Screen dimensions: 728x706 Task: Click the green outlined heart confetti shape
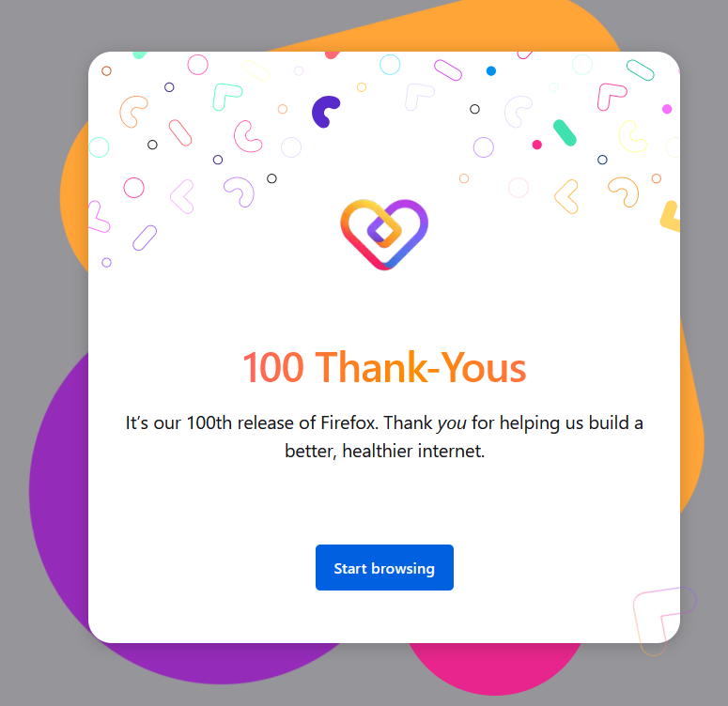pos(226,96)
